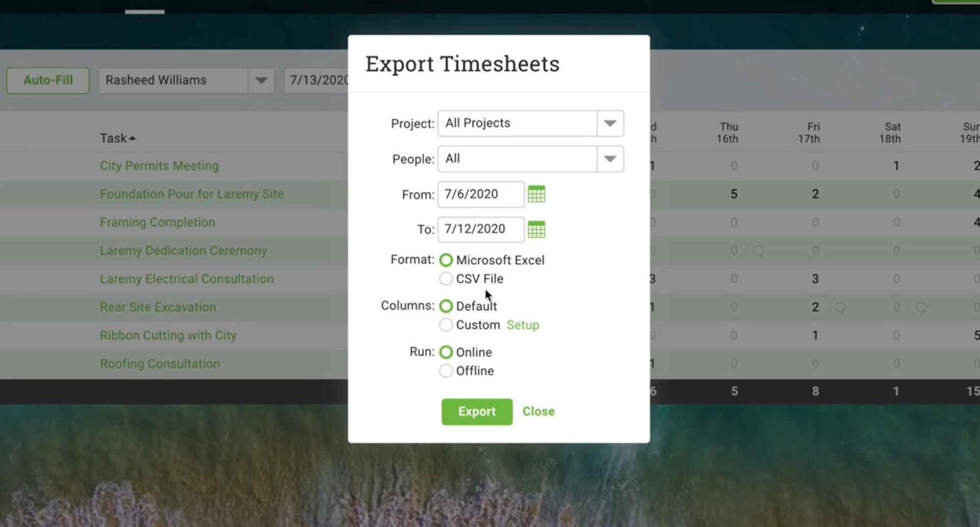Open the Framing Completion task

click(x=157, y=222)
